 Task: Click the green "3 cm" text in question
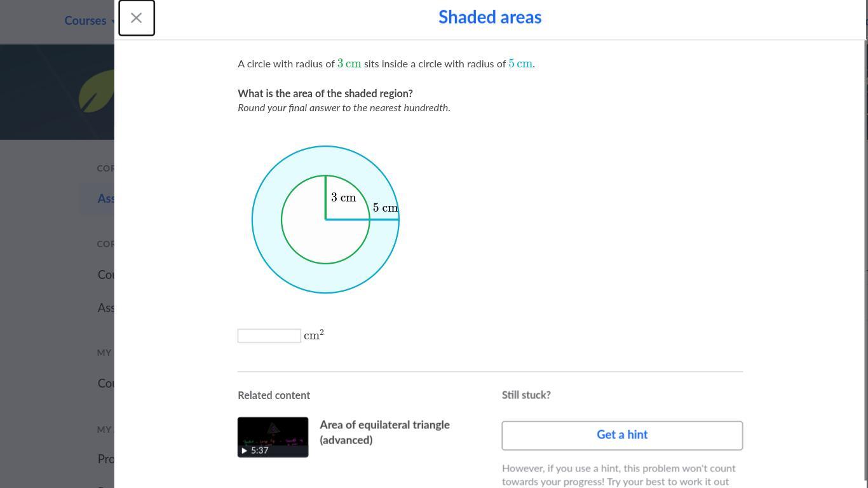point(349,64)
